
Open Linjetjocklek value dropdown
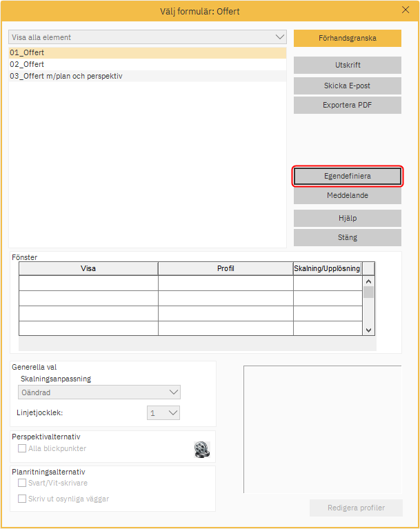163,413
